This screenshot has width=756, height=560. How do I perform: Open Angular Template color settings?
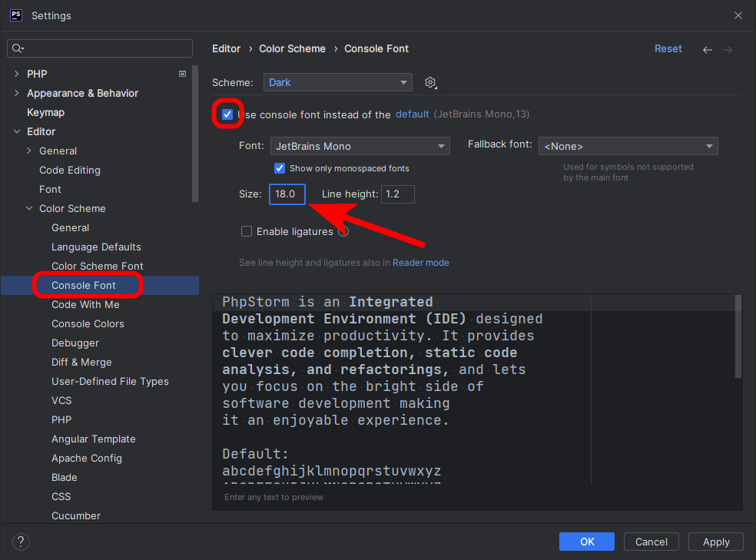[94, 439]
